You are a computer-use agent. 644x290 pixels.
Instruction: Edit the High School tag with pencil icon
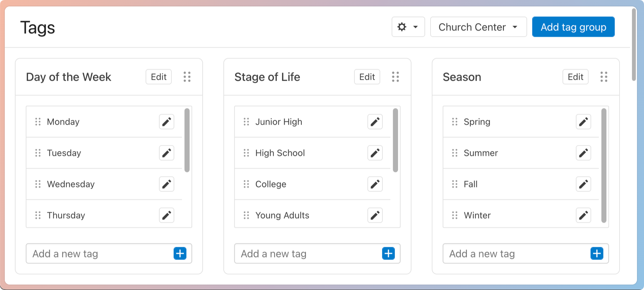375,153
